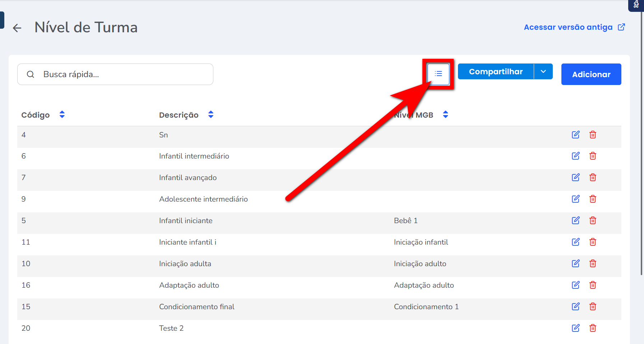
Task: Delete the Infantil intermediário row
Action: click(593, 156)
